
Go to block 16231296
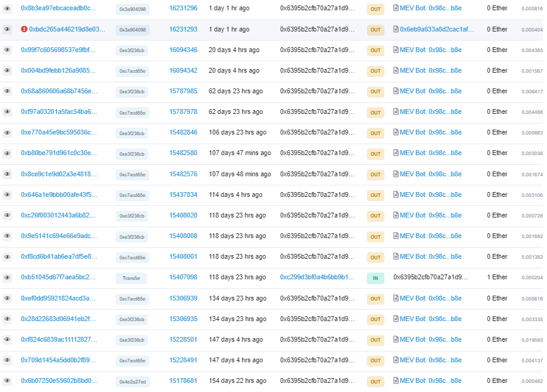(183, 8)
